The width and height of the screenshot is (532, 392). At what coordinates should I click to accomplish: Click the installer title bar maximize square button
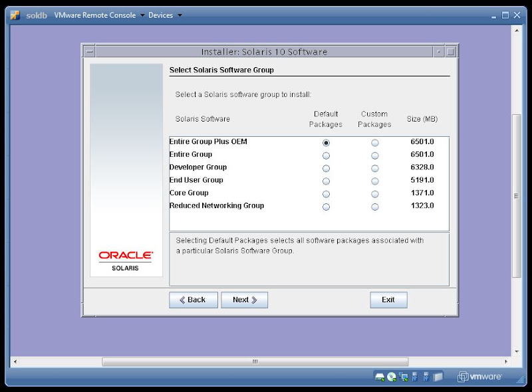point(451,52)
